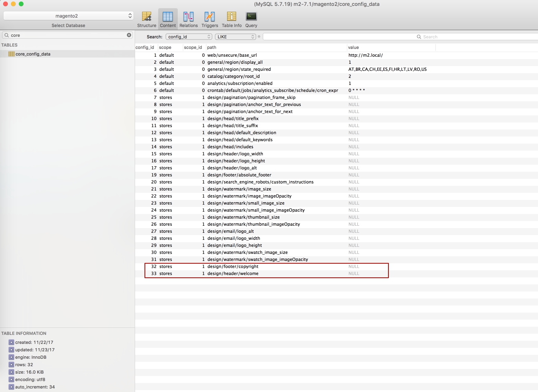The height and width of the screenshot is (392, 538).
Task: Select design/email/logo_alt path
Action: (x=231, y=231)
